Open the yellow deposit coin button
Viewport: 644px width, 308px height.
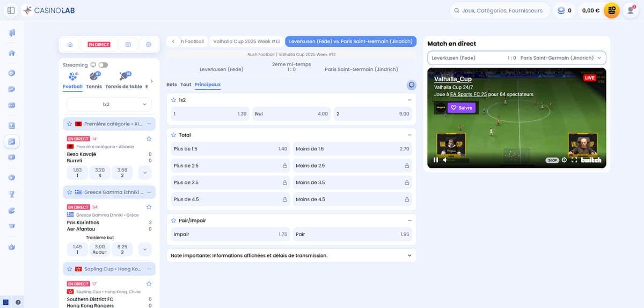pos(611,10)
